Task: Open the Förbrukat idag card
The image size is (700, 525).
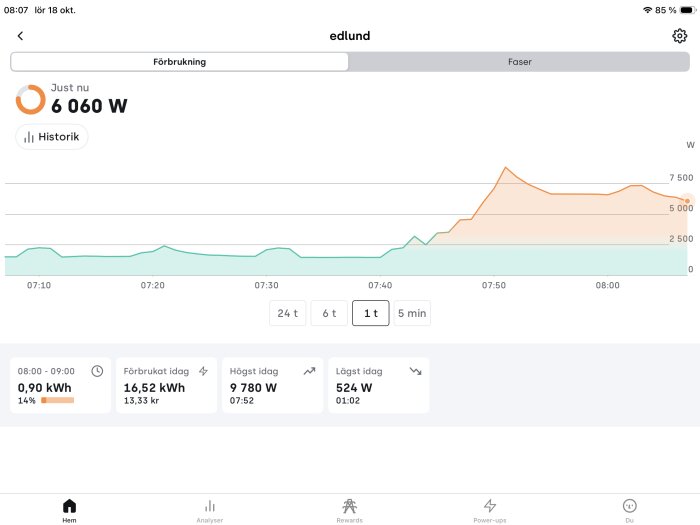Action: coord(167,385)
